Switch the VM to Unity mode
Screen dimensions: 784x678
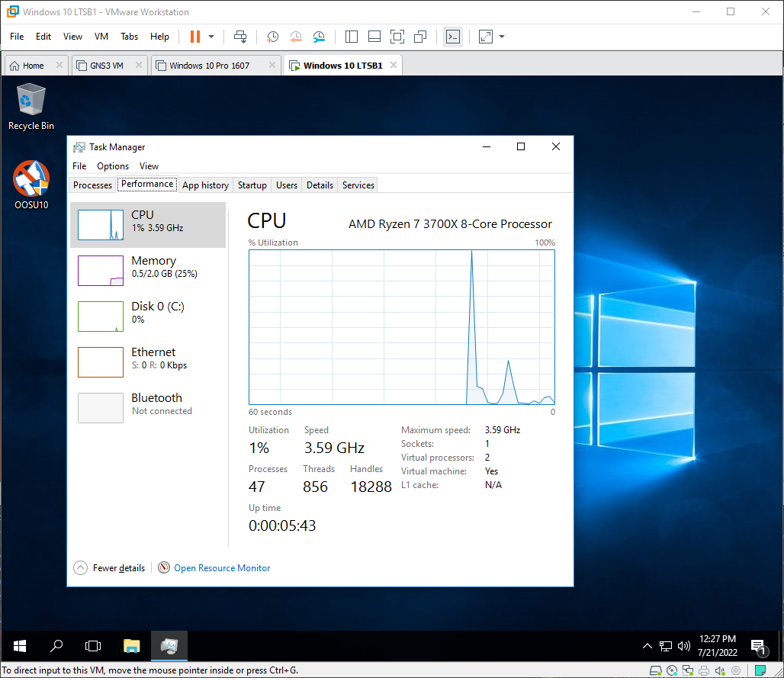(x=420, y=37)
